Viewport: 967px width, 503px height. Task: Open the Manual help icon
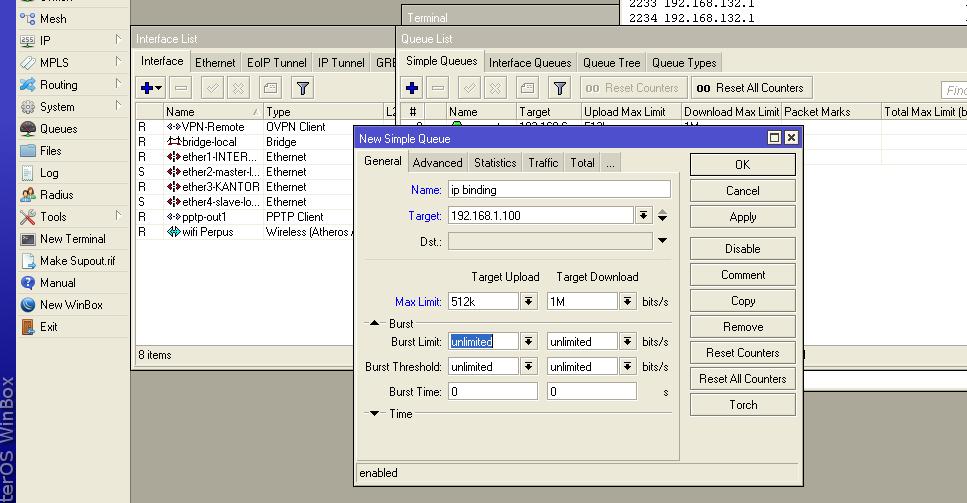[28, 283]
